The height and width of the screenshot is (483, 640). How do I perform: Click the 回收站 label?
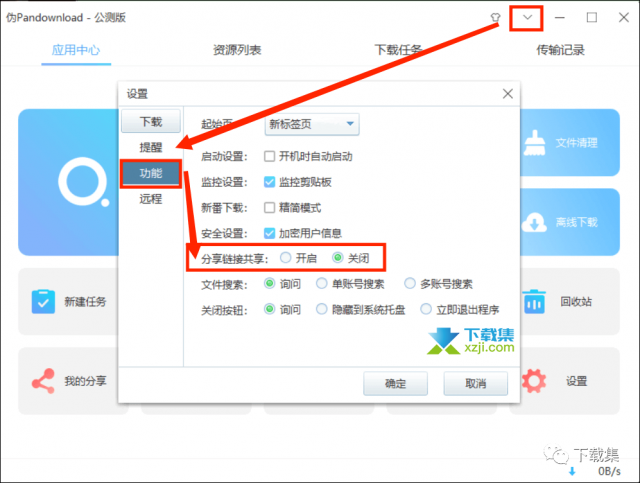576,302
